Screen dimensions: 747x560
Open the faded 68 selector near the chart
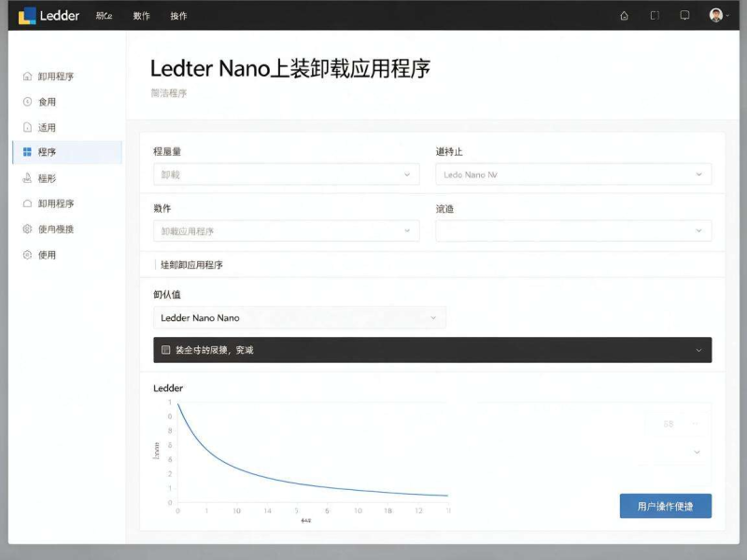(x=679, y=424)
